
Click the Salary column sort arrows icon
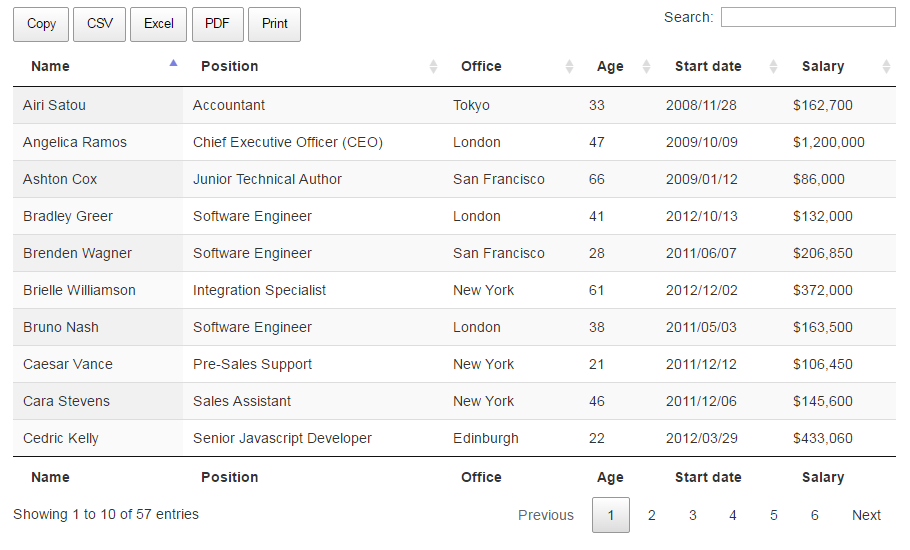pos(886,67)
